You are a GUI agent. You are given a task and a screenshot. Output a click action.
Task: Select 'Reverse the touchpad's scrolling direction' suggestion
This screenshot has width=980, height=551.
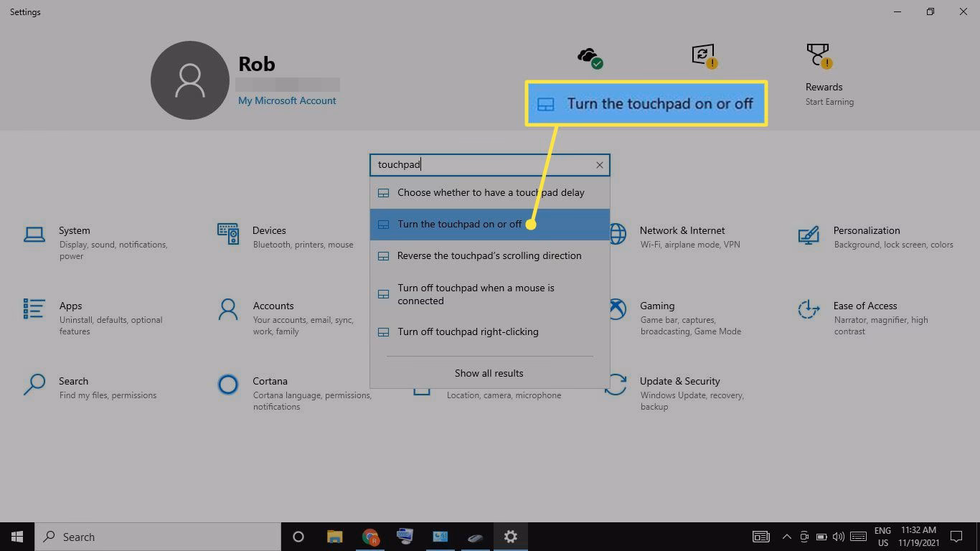click(489, 256)
